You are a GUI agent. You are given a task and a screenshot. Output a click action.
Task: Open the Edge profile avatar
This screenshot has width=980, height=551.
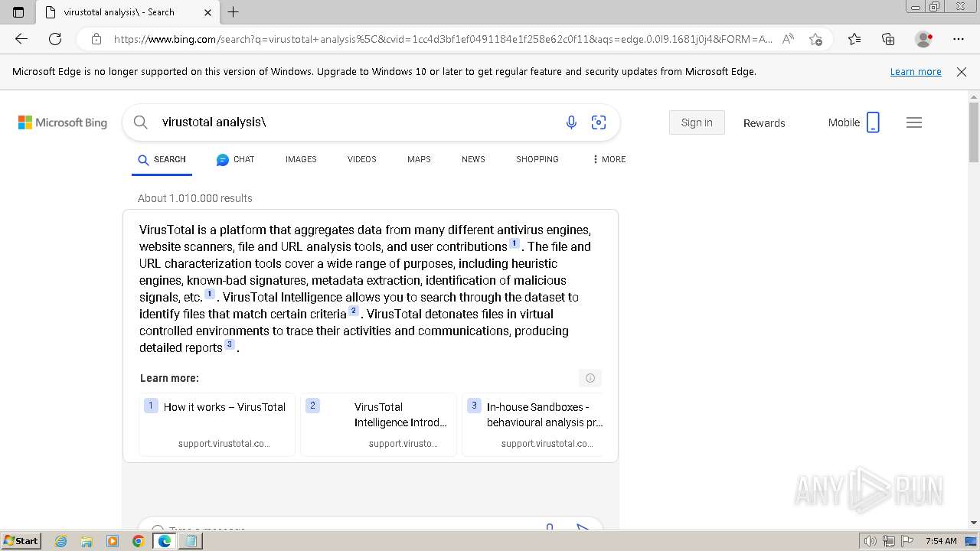pyautogui.click(x=923, y=39)
